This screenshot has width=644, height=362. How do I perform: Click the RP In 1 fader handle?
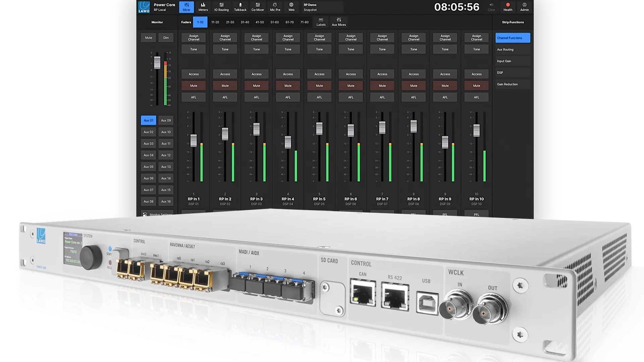(x=194, y=141)
